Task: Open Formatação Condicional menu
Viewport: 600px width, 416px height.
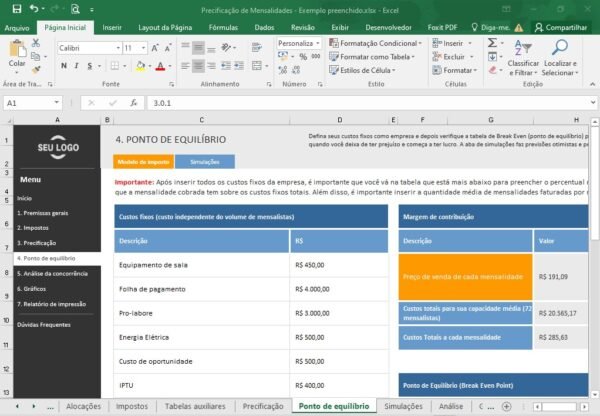Action: pos(375,43)
